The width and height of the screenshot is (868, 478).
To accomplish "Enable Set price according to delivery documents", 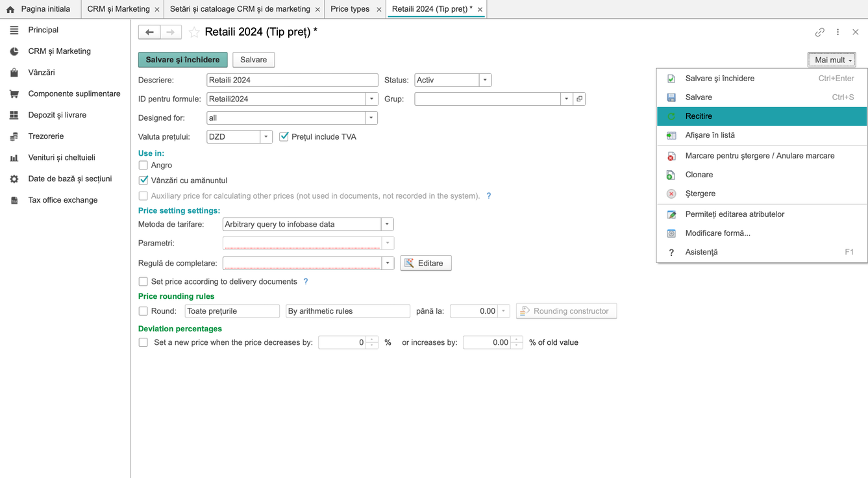I will (x=143, y=282).
